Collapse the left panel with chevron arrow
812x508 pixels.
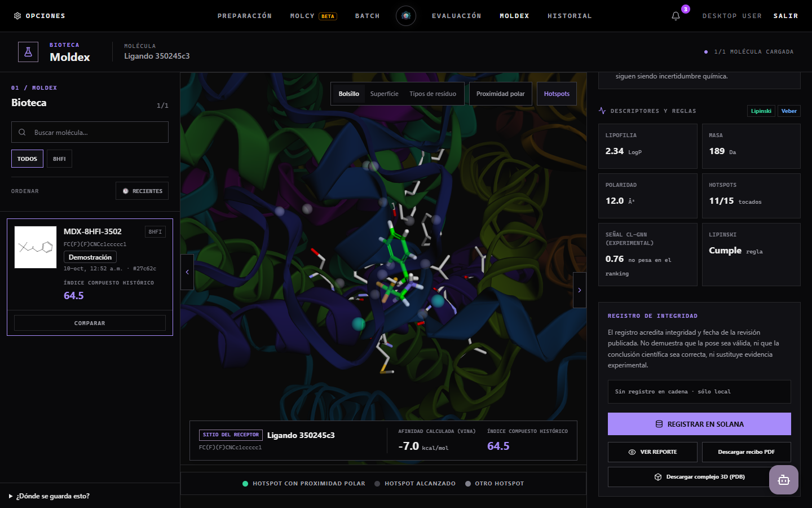187,272
